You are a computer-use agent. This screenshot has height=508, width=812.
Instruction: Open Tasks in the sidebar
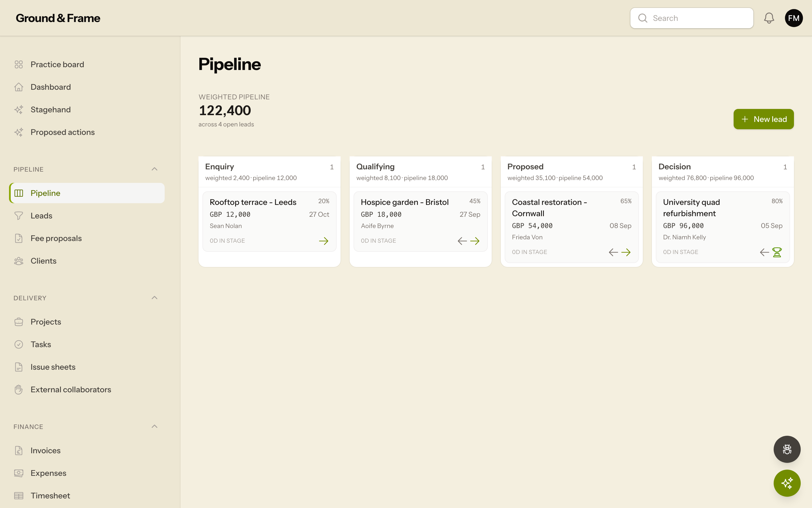[87, 344]
